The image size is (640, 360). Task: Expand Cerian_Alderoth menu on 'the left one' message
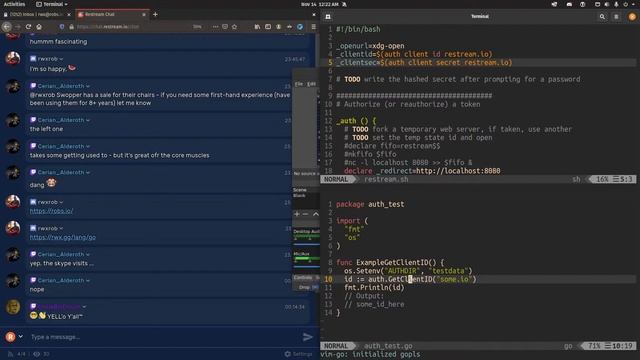tap(88, 120)
